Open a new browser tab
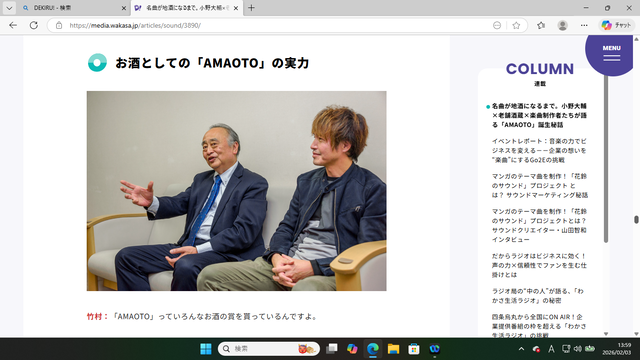Viewport: 640px width, 360px height. [x=251, y=8]
